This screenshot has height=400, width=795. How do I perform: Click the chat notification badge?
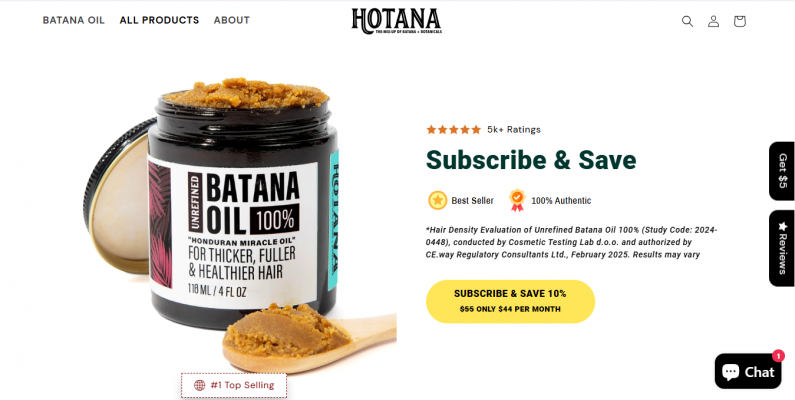coord(778,355)
